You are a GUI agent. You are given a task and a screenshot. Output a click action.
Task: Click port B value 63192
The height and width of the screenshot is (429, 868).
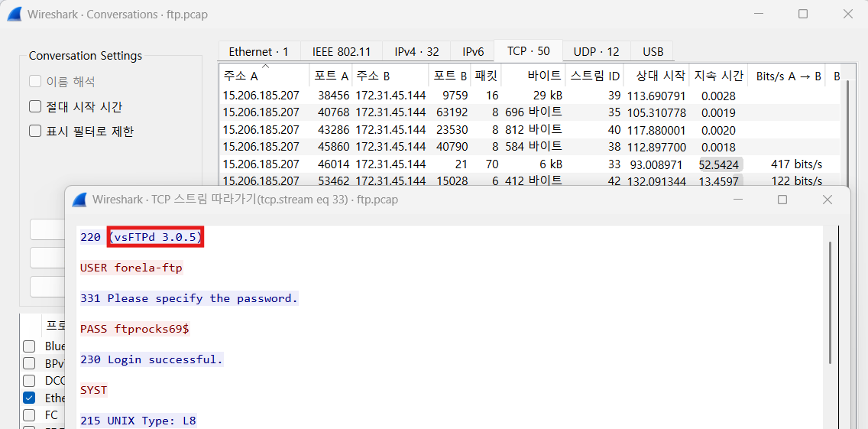pos(452,112)
